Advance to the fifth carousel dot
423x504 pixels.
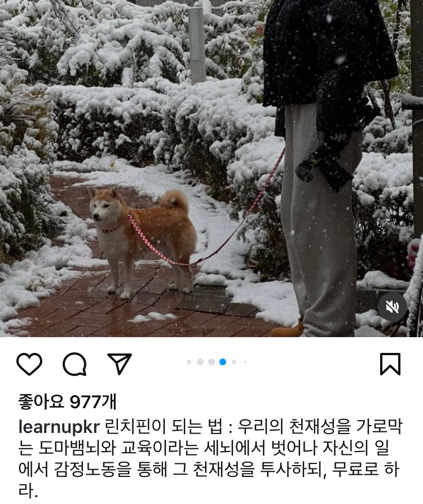(x=234, y=362)
